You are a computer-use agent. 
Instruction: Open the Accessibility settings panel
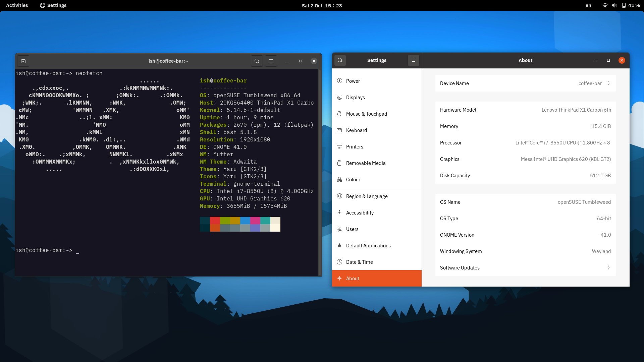coord(360,213)
